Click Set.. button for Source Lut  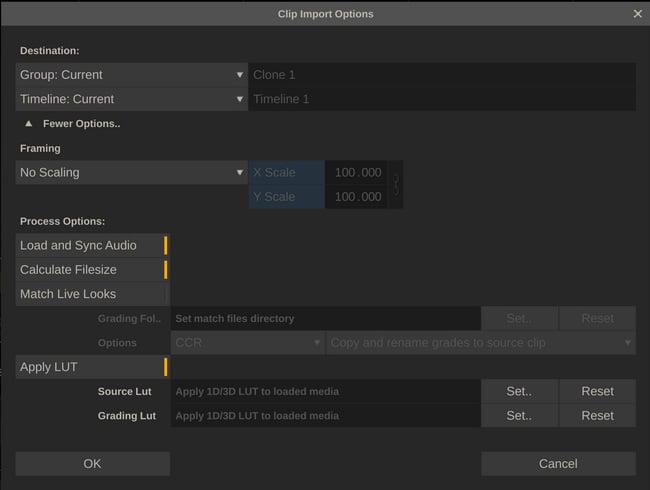519,391
